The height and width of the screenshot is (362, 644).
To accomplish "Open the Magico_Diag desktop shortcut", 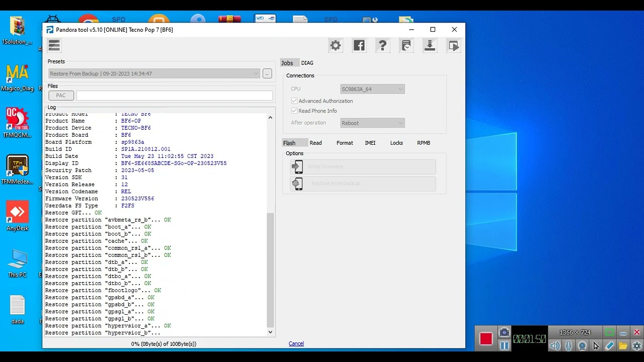I will 17,78.
